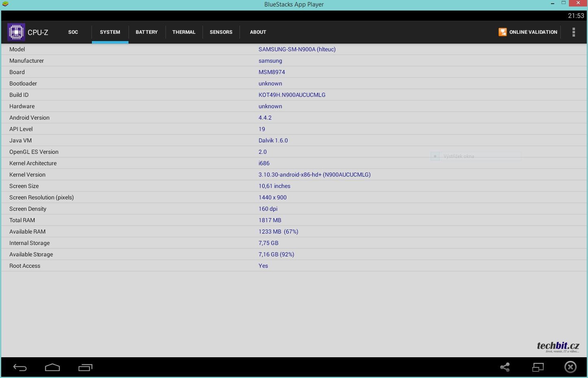588x378 pixels.
Task: Open the recent apps icon
Action: [85, 367]
